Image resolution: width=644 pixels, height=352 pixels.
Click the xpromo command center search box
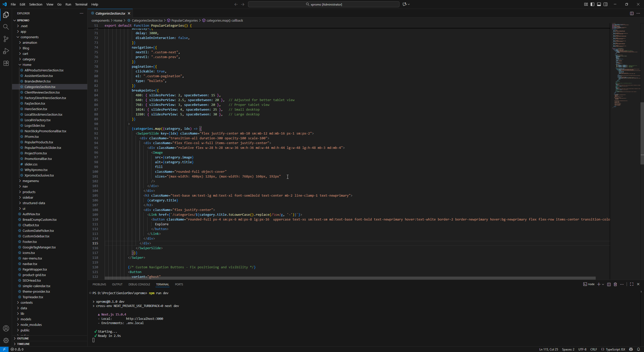pyautogui.click(x=324, y=4)
